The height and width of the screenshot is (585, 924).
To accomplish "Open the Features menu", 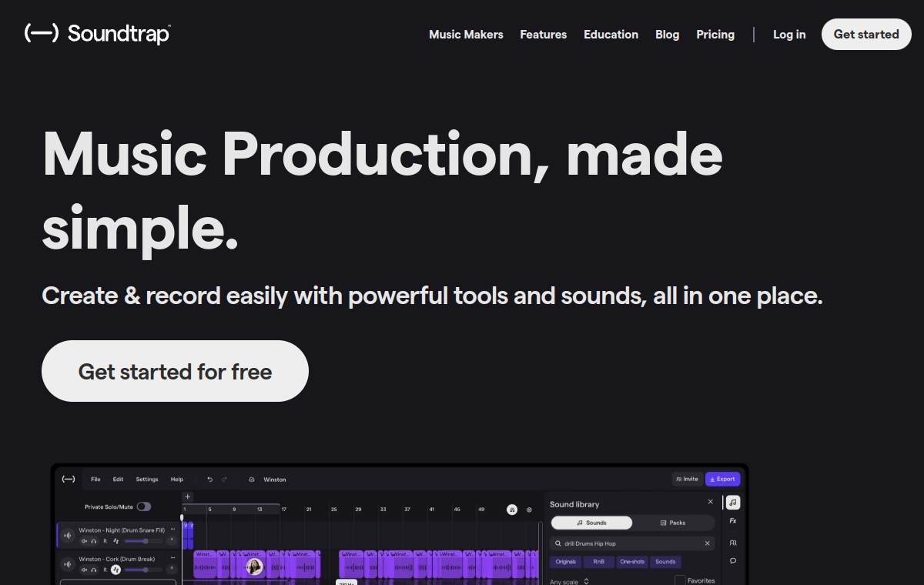I will tap(543, 35).
